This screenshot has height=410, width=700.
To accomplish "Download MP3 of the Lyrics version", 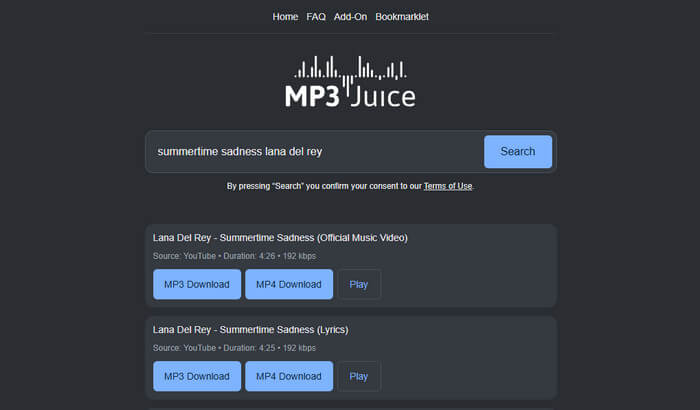I will click(197, 376).
